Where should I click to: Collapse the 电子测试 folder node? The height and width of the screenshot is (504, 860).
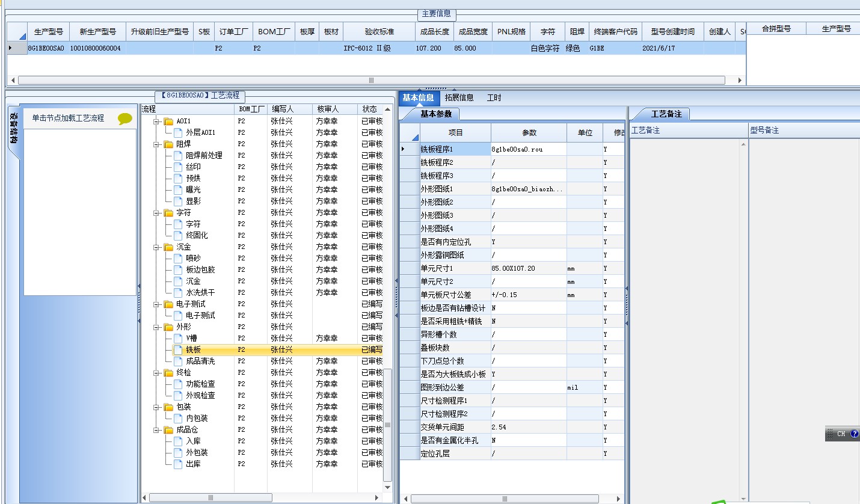point(156,304)
